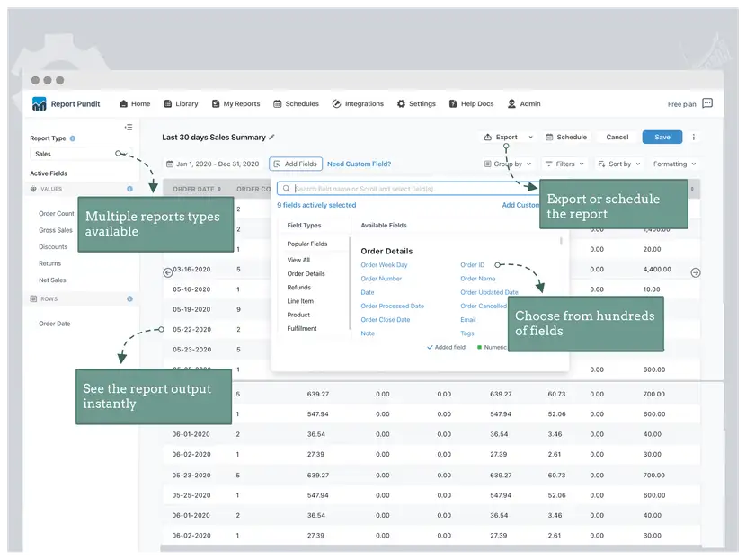
Task: Open the Home menu item
Action: pyautogui.click(x=135, y=103)
